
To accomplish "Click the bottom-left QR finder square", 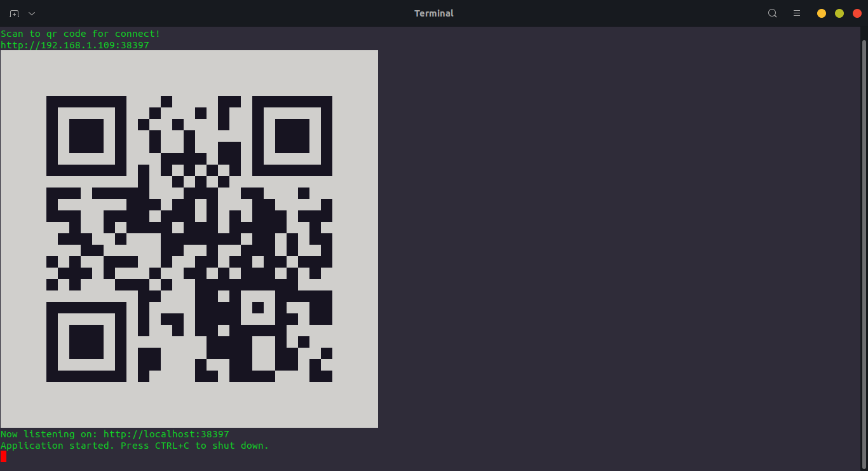I will [x=86, y=341].
